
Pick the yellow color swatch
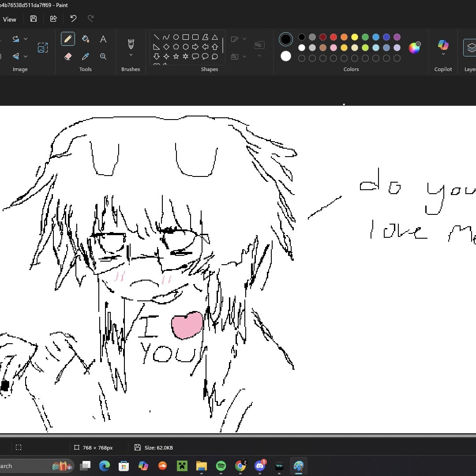coord(355,37)
